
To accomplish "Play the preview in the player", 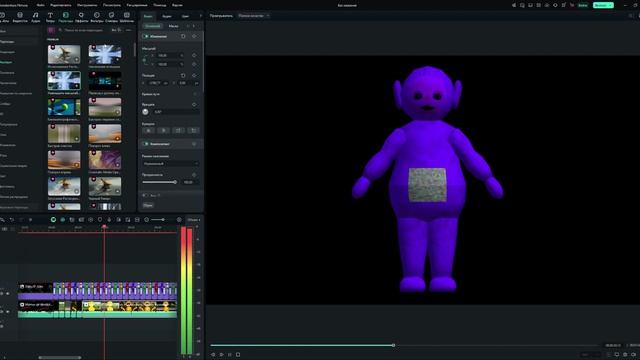I will coord(221,355).
